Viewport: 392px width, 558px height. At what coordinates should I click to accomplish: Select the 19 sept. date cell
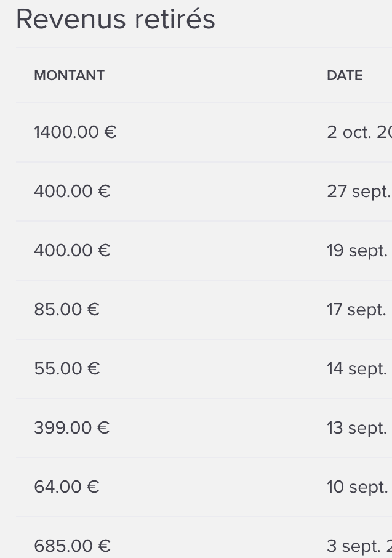(x=358, y=251)
